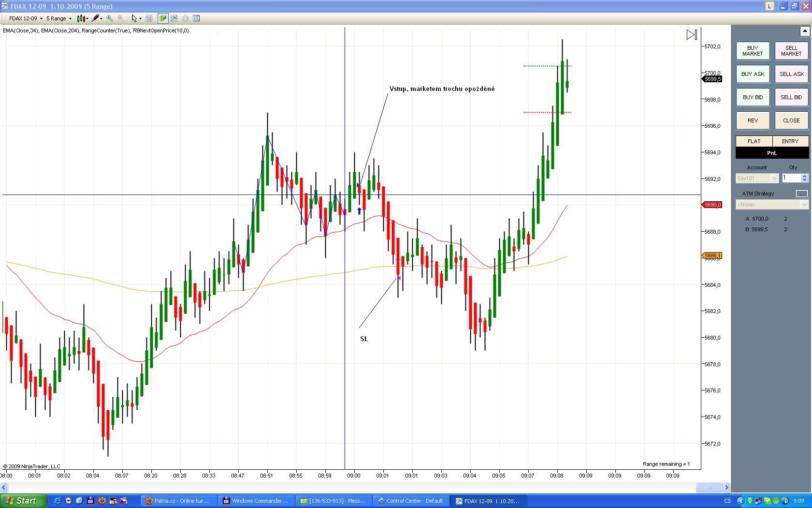This screenshot has height=508, width=812.
Task: Click the greyed zoom out magnifier icon
Action: 120,18
